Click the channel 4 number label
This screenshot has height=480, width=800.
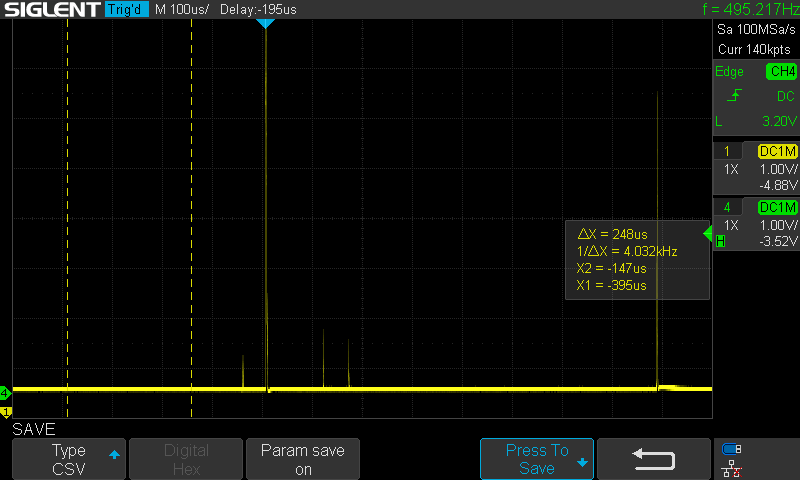click(x=727, y=207)
